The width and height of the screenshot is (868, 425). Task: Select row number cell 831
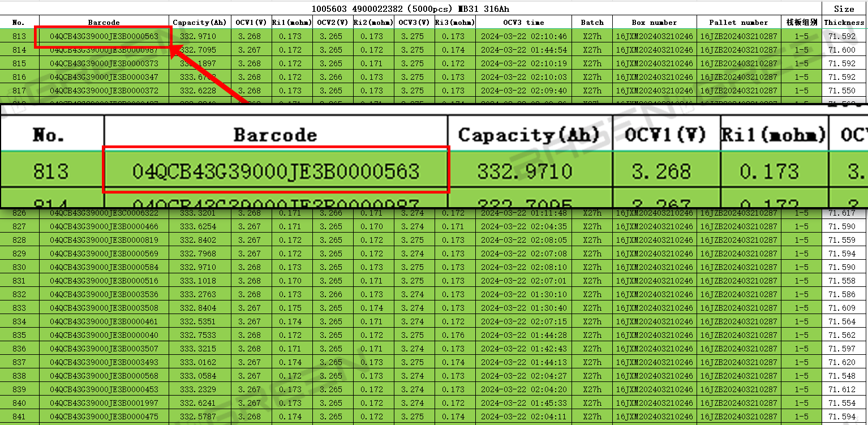(19, 281)
